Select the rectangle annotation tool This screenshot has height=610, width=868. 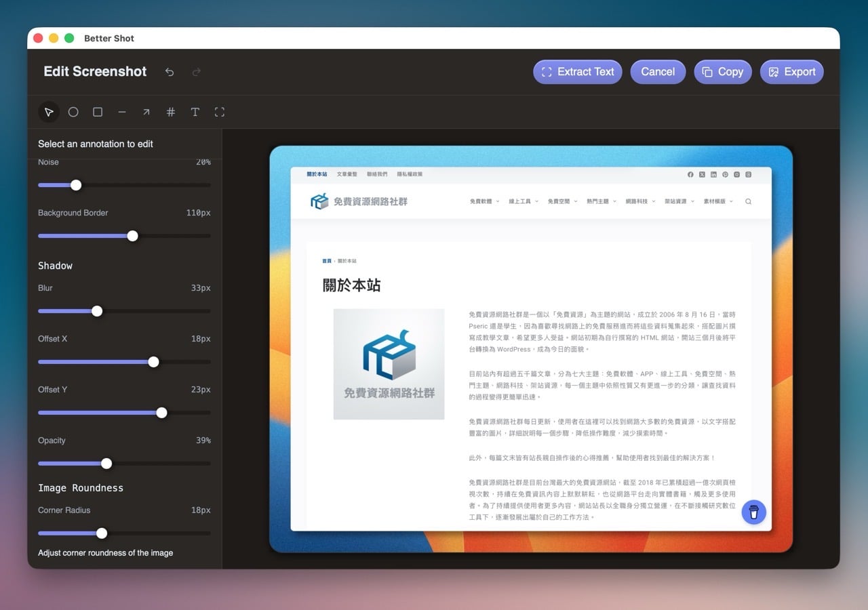coord(98,112)
